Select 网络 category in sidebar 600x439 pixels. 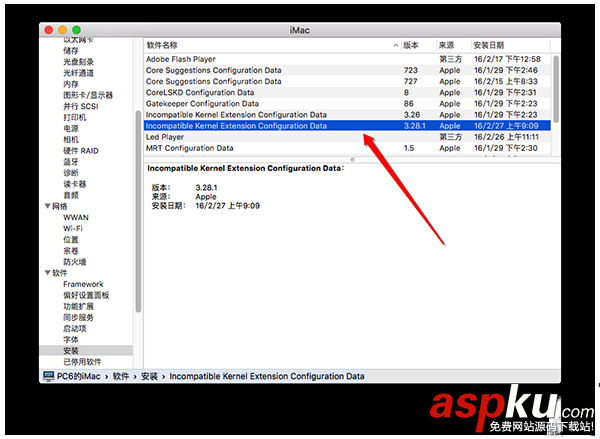60,206
